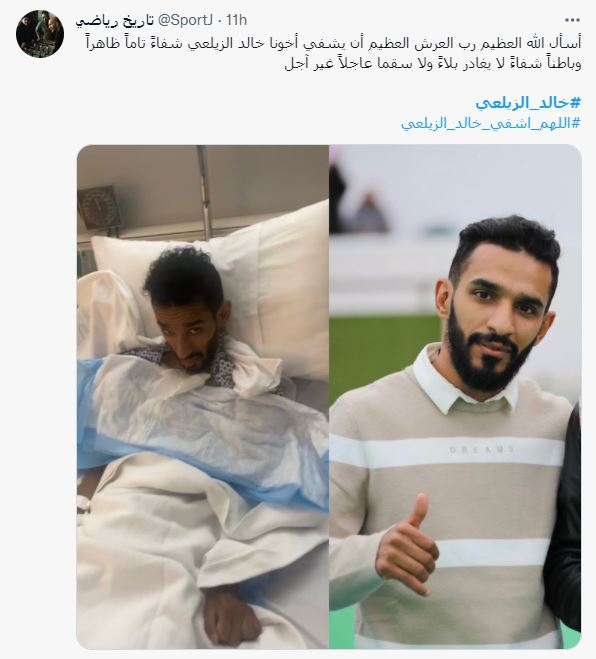Open the تاريخ رياضي display name profile
The image size is (596, 659).
tap(114, 20)
